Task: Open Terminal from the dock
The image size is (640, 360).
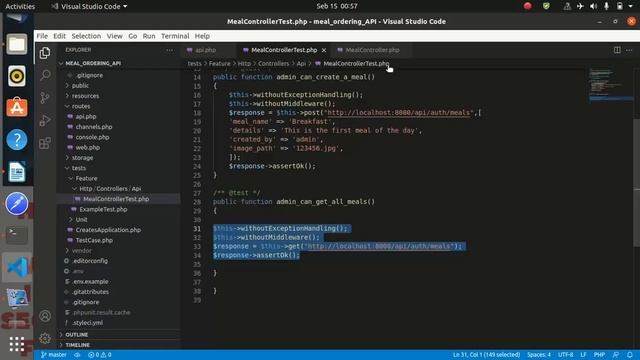Action: pyautogui.click(x=17, y=235)
